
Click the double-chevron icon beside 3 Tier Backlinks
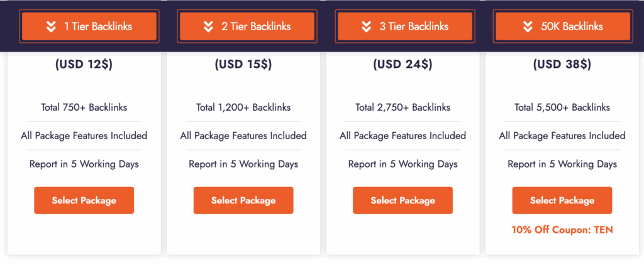pos(367,26)
